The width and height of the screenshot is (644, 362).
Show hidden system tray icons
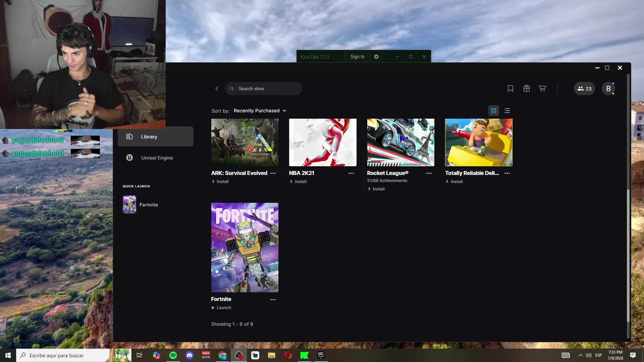point(580,355)
